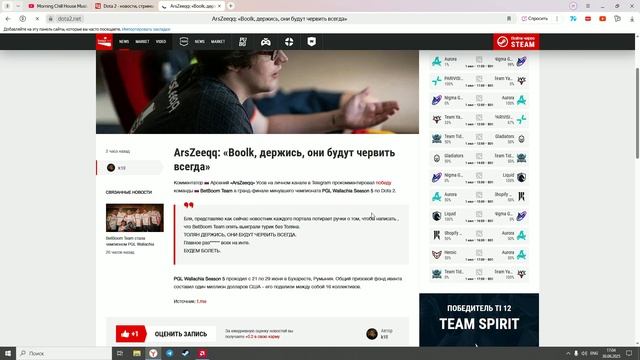
Task: Open the gamepad games section icon
Action: [266, 42]
